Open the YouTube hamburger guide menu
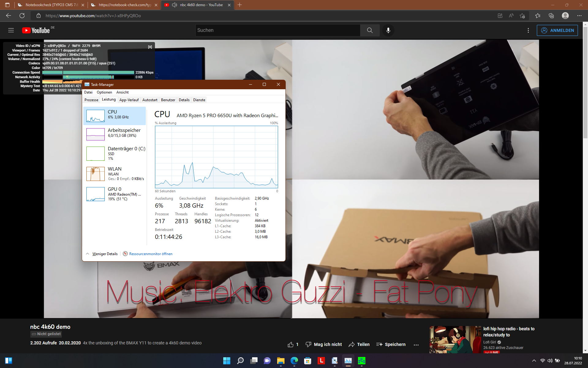The width and height of the screenshot is (588, 368). coord(11,30)
